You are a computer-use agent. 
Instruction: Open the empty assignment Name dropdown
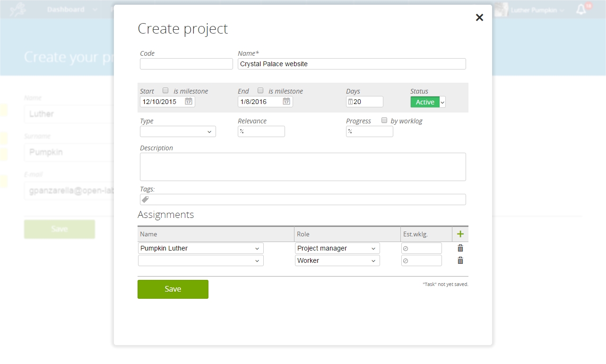pyautogui.click(x=201, y=260)
